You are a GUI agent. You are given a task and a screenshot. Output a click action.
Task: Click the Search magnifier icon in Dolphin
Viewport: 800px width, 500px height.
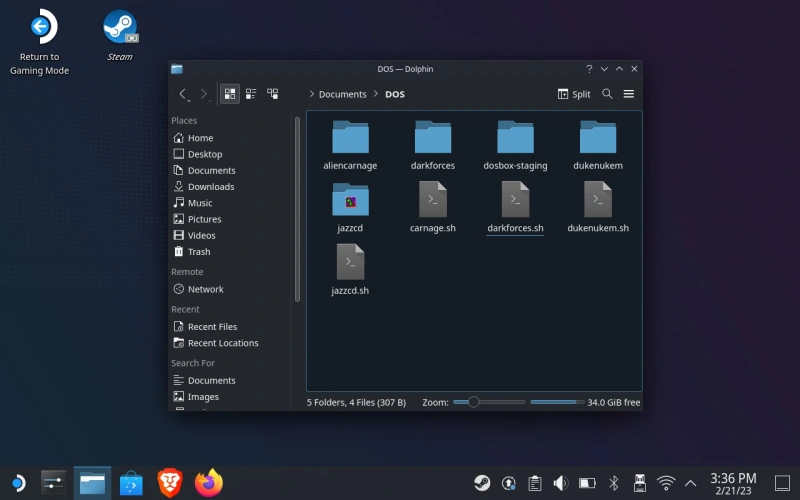[607, 94]
